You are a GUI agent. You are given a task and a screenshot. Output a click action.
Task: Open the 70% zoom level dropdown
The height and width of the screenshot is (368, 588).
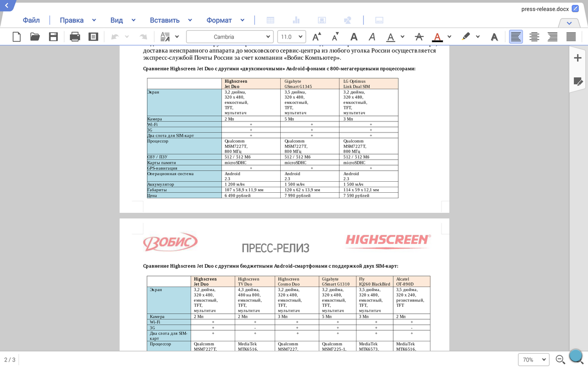pos(534,360)
